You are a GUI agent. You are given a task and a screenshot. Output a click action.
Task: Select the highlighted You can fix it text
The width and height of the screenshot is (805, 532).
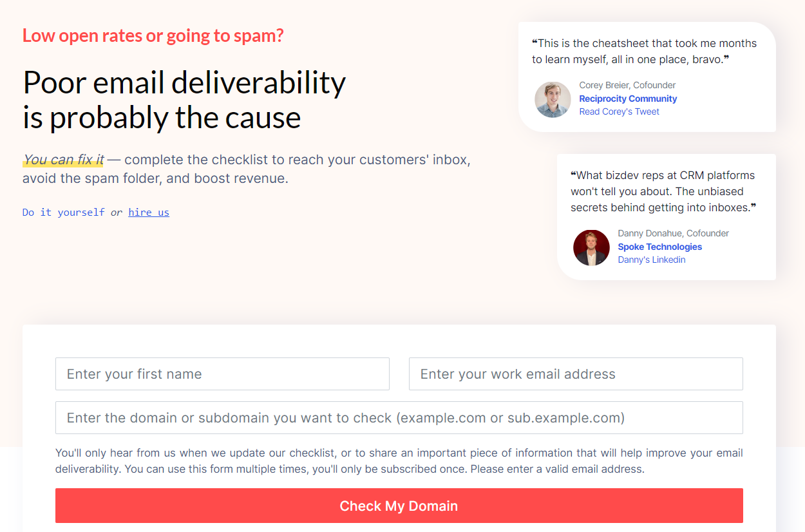point(62,159)
